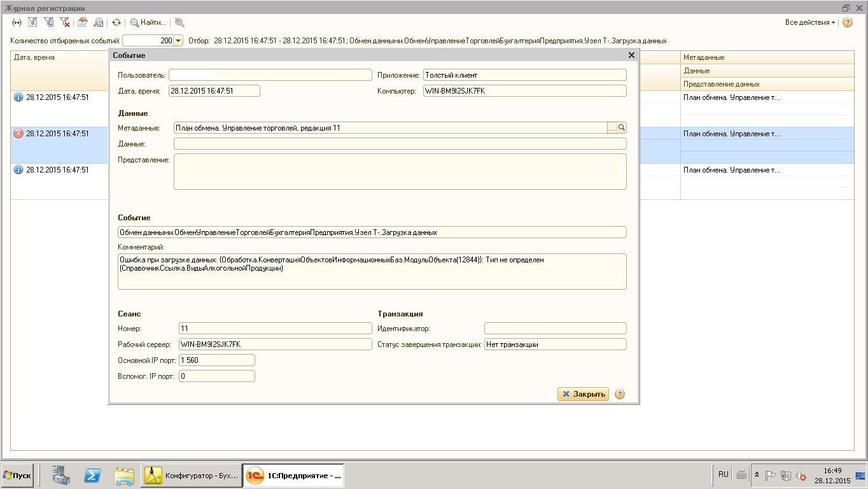Close the Событие dialog with X
868x489 pixels.
pyautogui.click(x=631, y=55)
